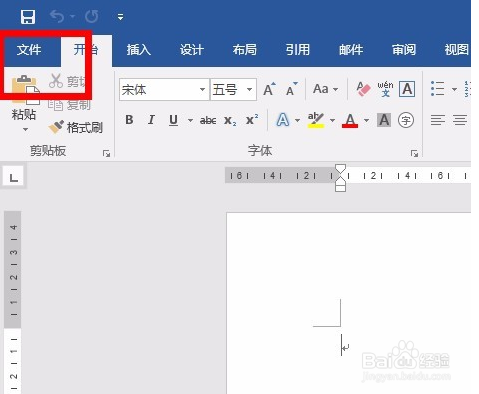Image resolution: width=479 pixels, height=394 pixels.
Task: Click the shrink font size icon
Action: [x=292, y=89]
